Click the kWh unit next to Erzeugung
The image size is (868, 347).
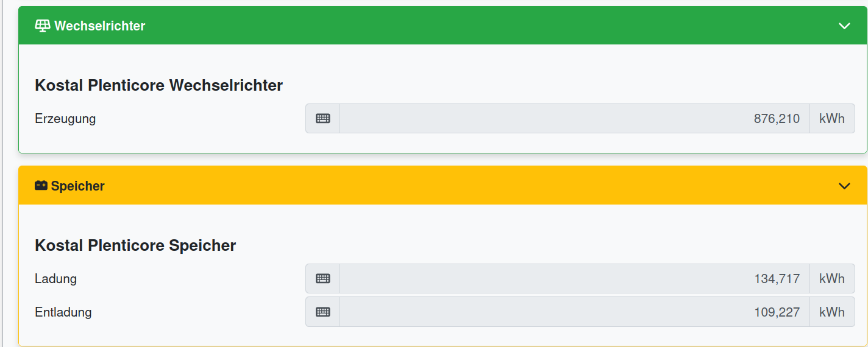pos(832,119)
